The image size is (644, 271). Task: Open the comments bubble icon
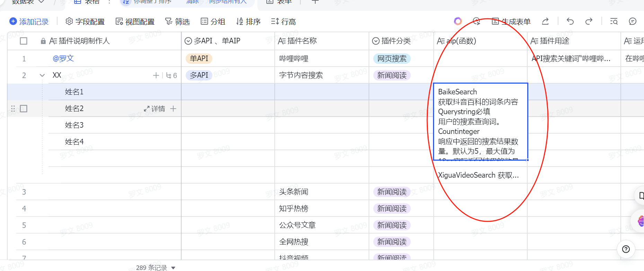[x=633, y=21]
